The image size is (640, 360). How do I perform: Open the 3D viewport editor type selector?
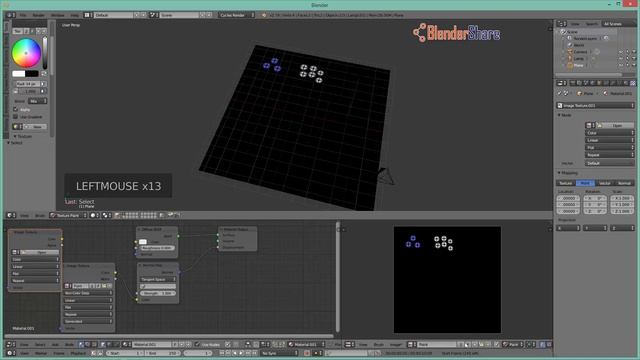(x=11, y=215)
